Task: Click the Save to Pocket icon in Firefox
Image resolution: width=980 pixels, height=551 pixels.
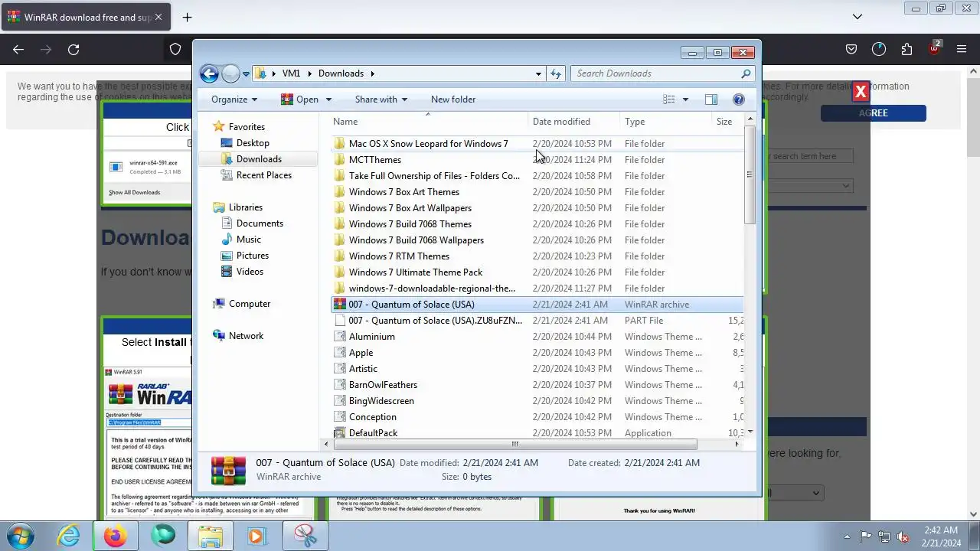Action: pos(851,50)
